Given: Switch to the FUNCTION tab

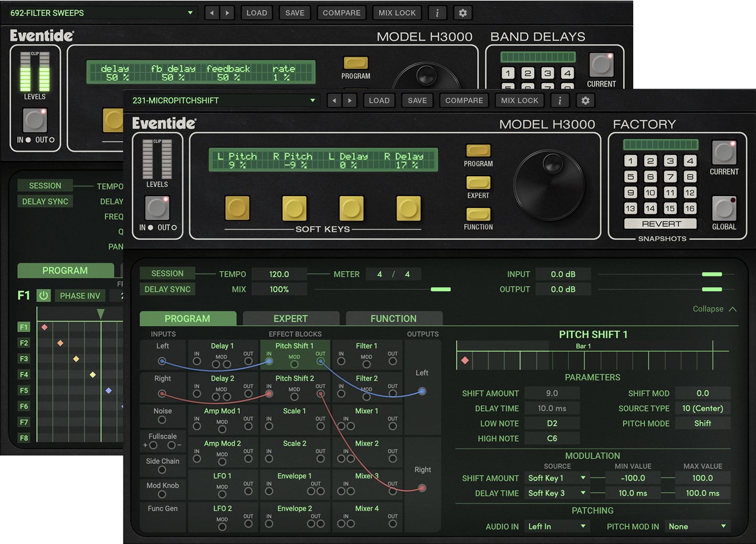Looking at the screenshot, I should coord(394,318).
